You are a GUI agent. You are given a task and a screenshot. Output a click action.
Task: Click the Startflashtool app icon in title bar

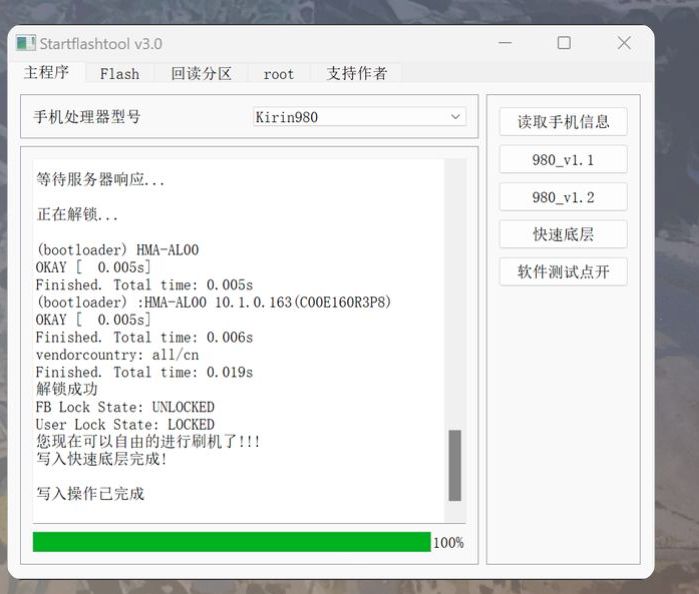point(25,43)
